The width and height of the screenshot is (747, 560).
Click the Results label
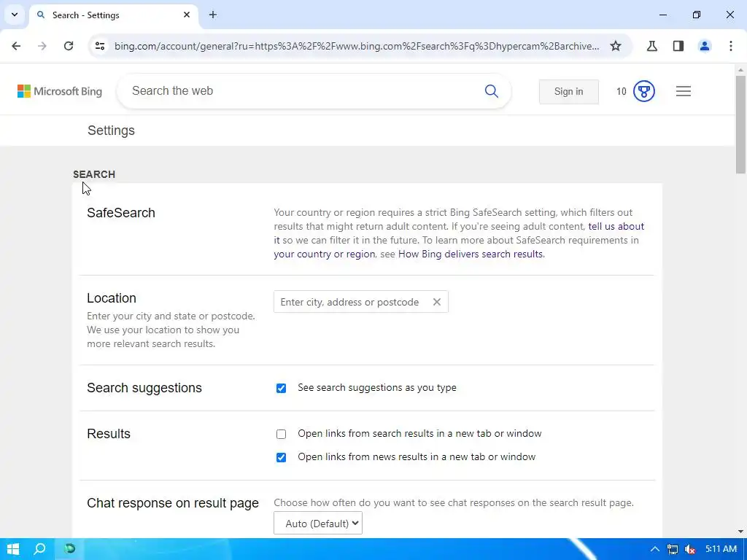pyautogui.click(x=109, y=434)
